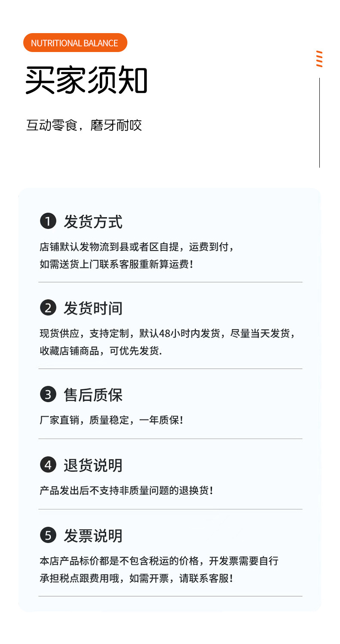Click the orange striped decoration icon
The image size is (340, 644).
coord(319,59)
